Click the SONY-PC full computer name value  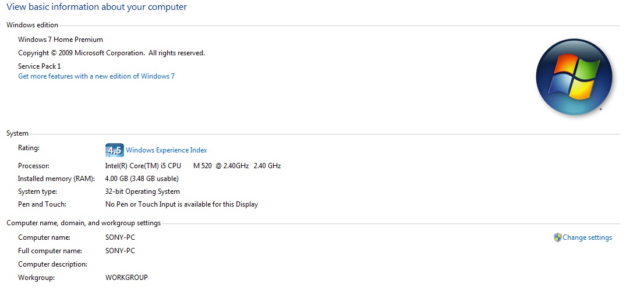pyautogui.click(x=120, y=250)
